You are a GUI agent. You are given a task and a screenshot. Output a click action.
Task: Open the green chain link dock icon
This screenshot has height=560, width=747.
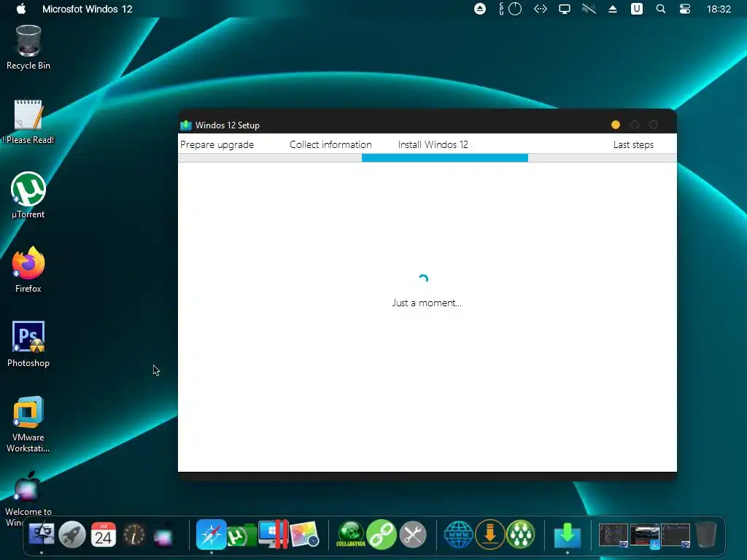382,534
